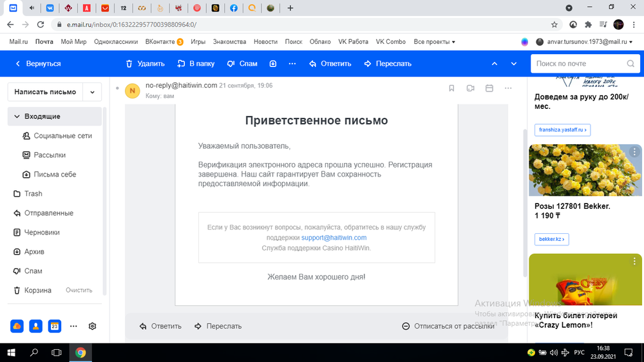This screenshot has height=362, width=644.
Task: Collapse the Входящие folder tree
Action: coord(16,117)
